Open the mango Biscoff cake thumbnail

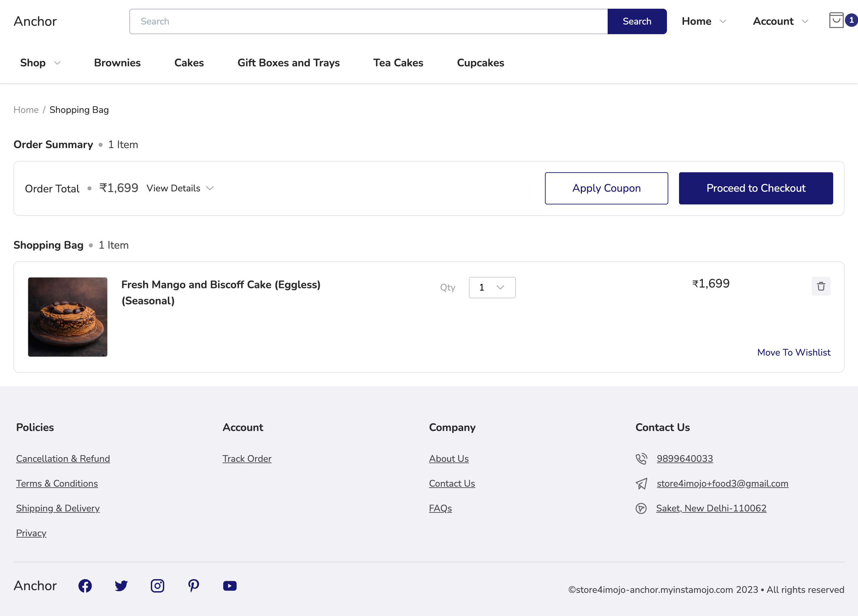[68, 317]
